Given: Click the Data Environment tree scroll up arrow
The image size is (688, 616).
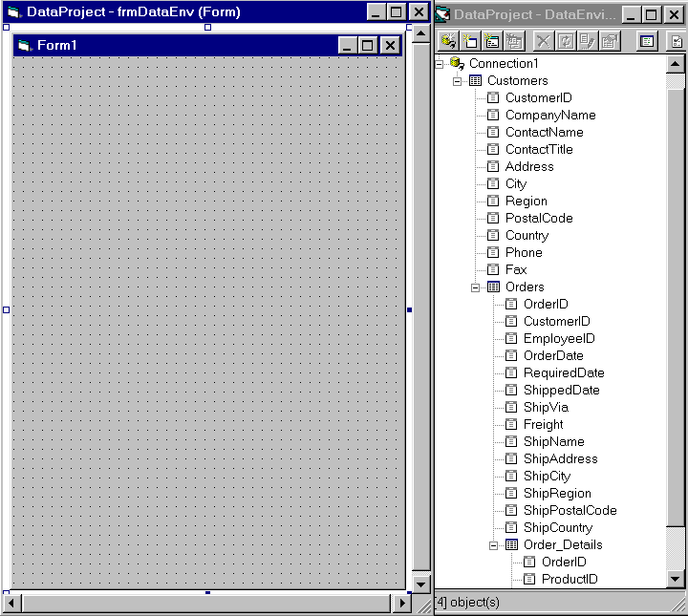Looking at the screenshot, I should tap(676, 65).
